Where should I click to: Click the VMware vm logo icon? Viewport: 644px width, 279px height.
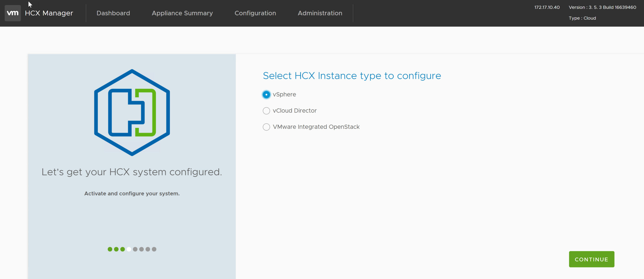pyautogui.click(x=13, y=13)
